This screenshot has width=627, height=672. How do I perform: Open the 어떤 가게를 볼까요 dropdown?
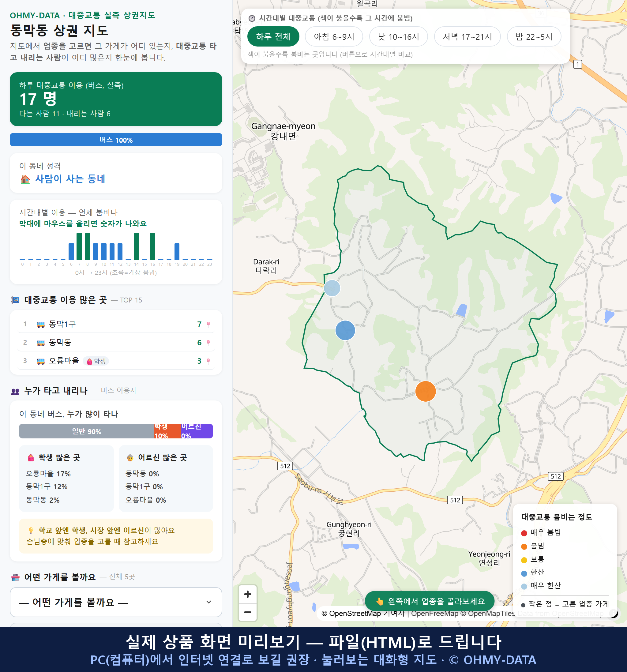(x=116, y=602)
